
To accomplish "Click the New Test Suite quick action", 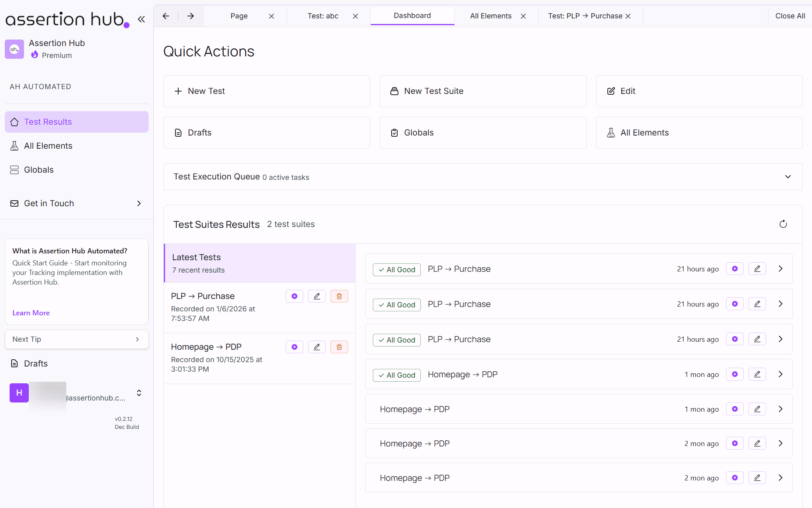I will pos(483,91).
